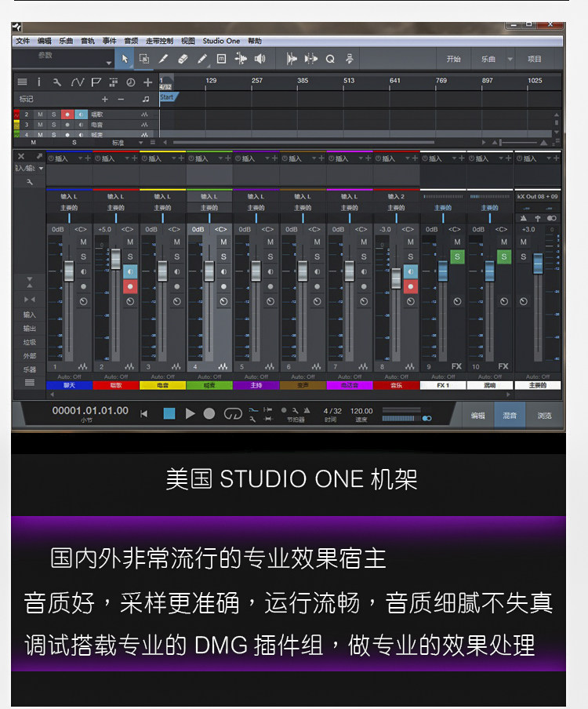
Task: Click channel 8 volume fader
Action: (x=397, y=278)
